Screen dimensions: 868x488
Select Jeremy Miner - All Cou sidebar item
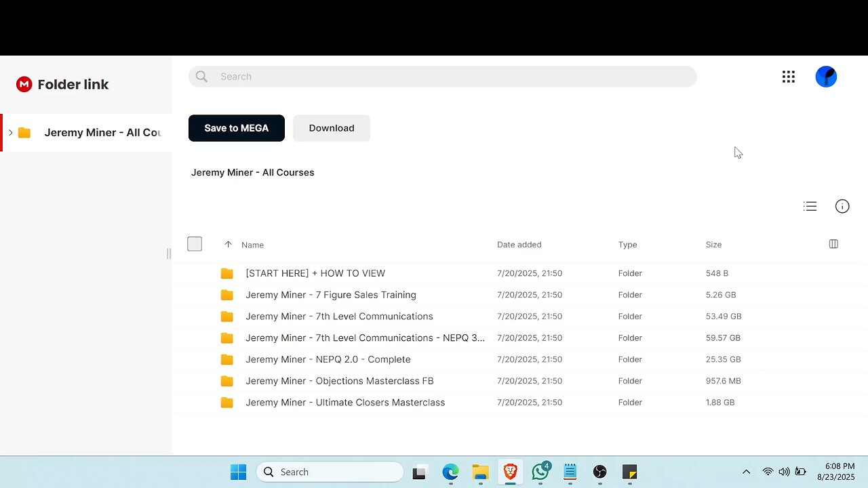(x=87, y=132)
